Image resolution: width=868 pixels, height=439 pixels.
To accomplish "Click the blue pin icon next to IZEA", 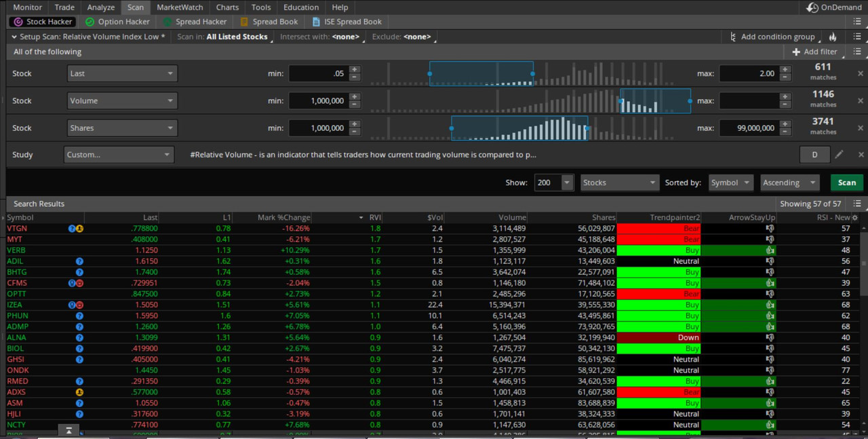I will click(x=72, y=305).
